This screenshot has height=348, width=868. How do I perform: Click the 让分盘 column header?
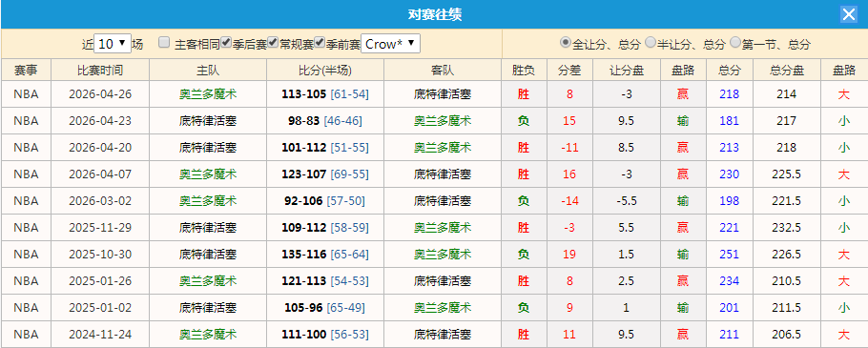tap(626, 71)
